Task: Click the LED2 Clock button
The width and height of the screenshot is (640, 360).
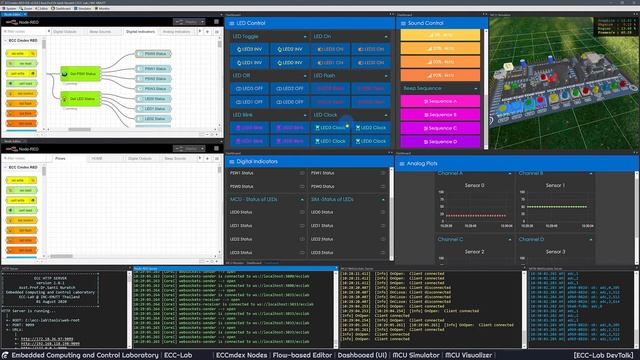Action: pyautogui.click(x=371, y=128)
